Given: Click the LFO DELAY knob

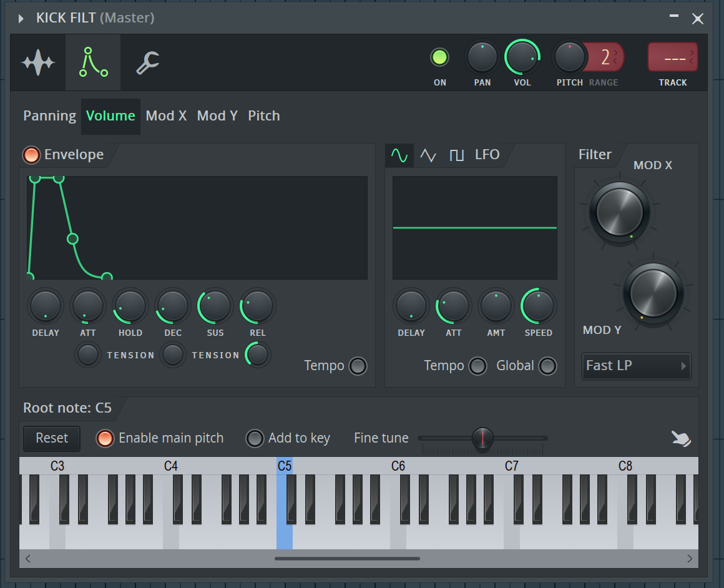Looking at the screenshot, I should pos(411,306).
